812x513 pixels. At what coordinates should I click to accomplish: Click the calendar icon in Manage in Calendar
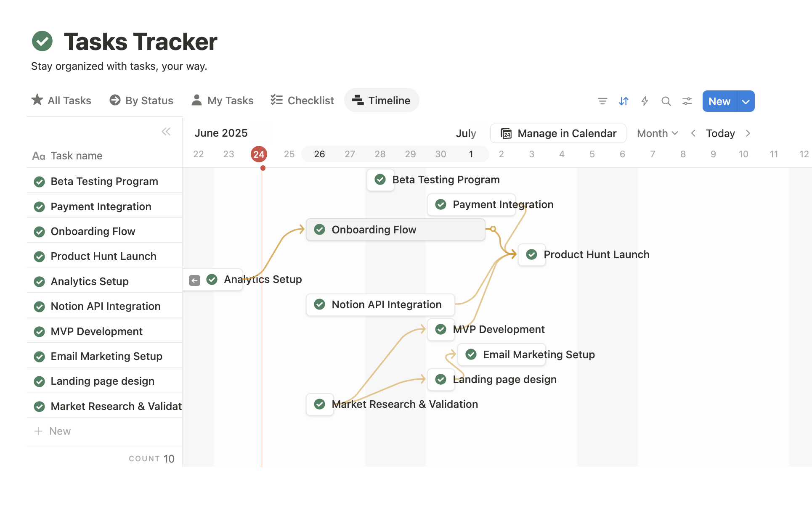click(506, 133)
